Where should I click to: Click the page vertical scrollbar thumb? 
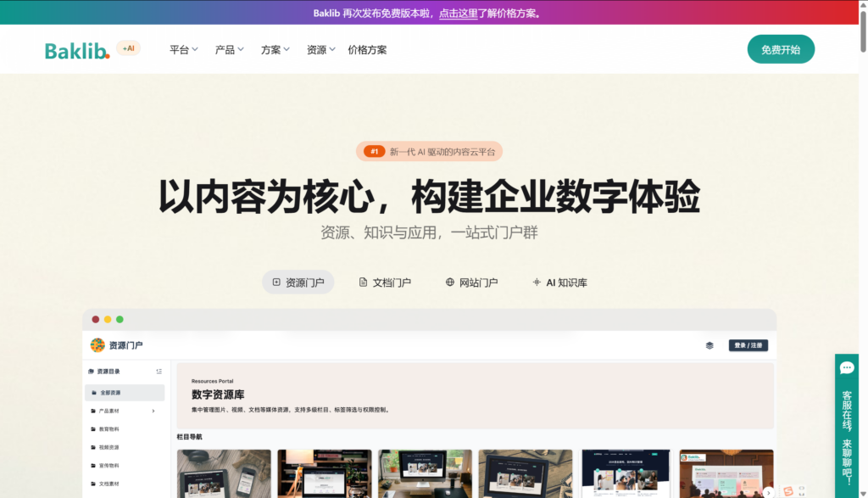click(863, 31)
